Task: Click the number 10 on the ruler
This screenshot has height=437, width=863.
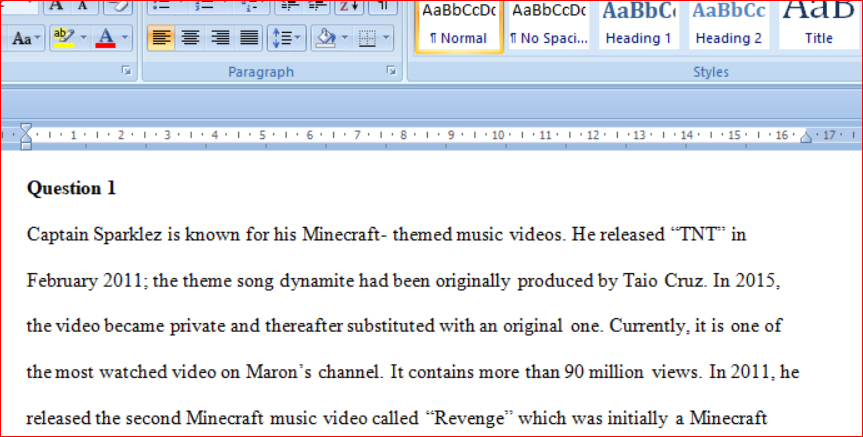Action: [x=498, y=135]
